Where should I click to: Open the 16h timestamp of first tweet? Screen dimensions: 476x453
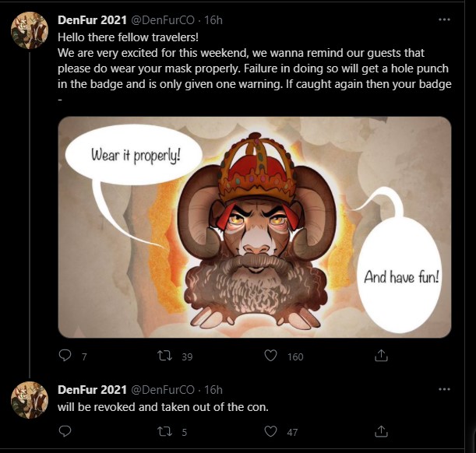click(x=213, y=19)
